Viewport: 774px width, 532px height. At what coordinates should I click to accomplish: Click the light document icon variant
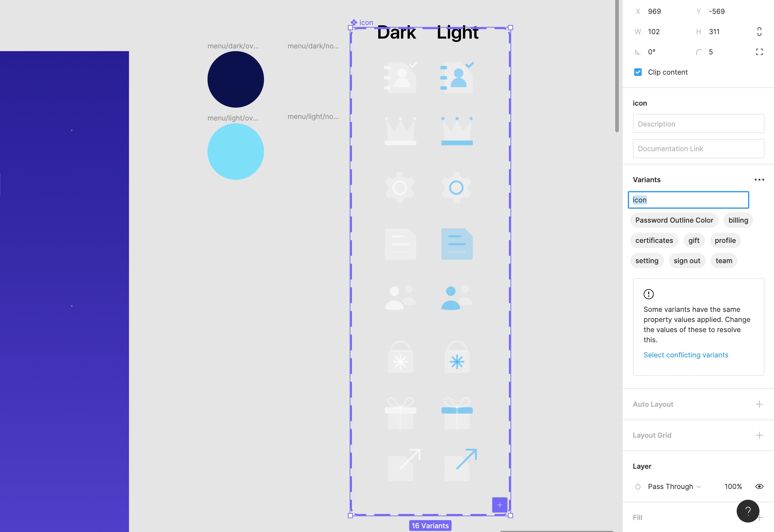[457, 244]
